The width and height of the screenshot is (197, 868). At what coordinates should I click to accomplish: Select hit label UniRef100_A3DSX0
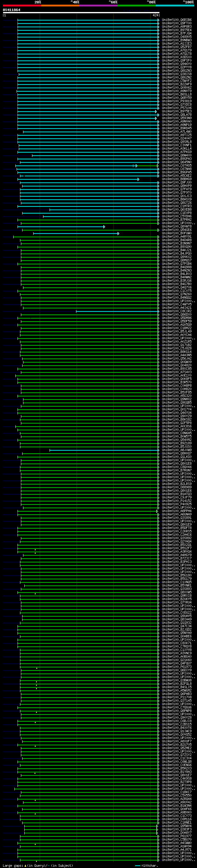[177, 57]
